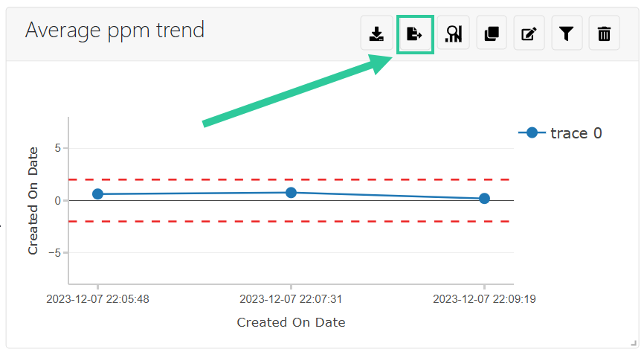644x352 pixels.
Task: Click the highlighted export file icon
Action: tap(415, 34)
